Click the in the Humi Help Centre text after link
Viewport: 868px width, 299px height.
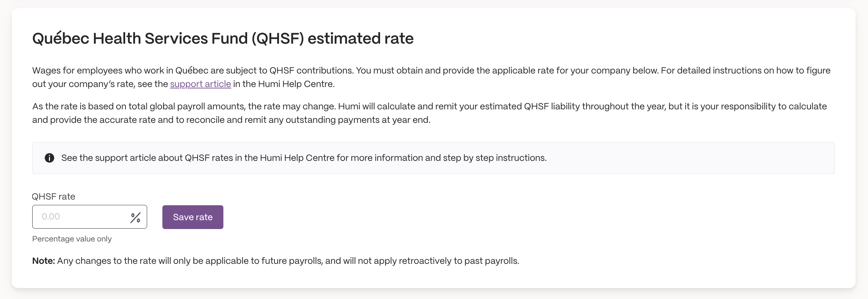pos(284,84)
